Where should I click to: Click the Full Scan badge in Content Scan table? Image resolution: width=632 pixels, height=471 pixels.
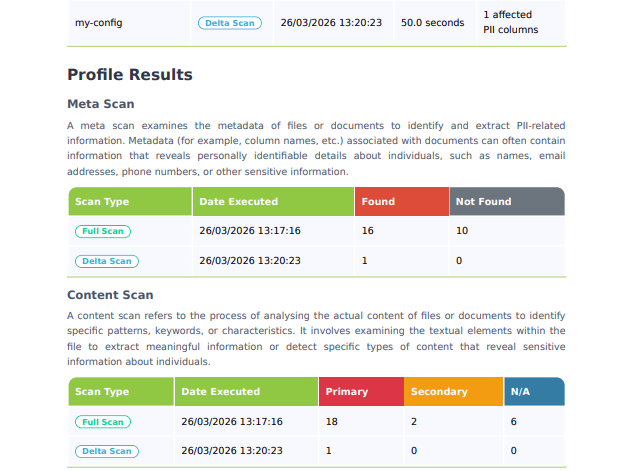[x=103, y=422]
